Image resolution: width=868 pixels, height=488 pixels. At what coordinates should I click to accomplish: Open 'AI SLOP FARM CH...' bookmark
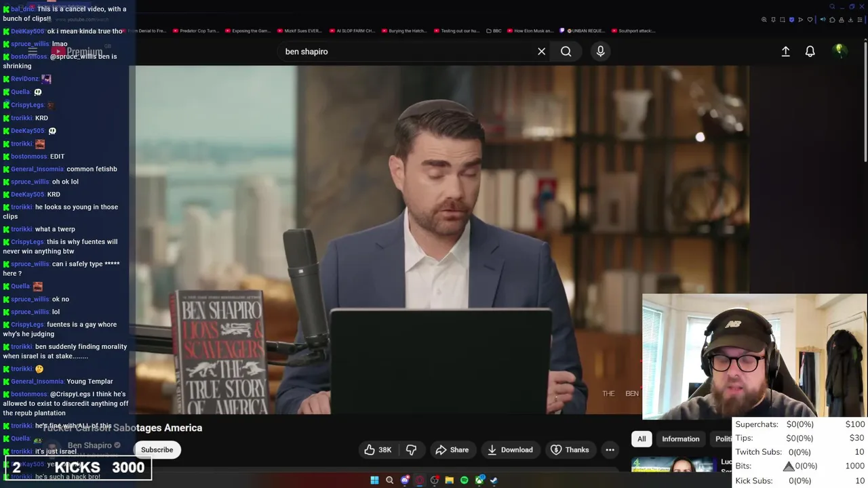pos(352,30)
